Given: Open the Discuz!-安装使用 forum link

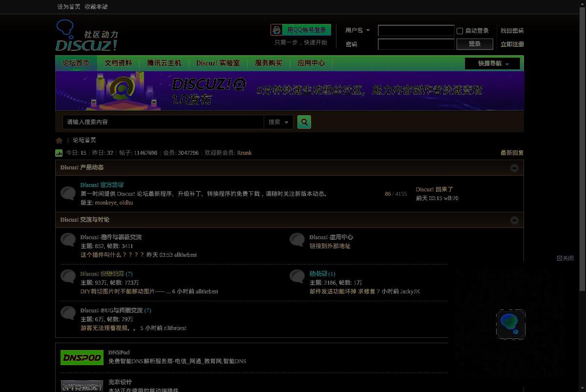Looking at the screenshot, I should [102, 274].
